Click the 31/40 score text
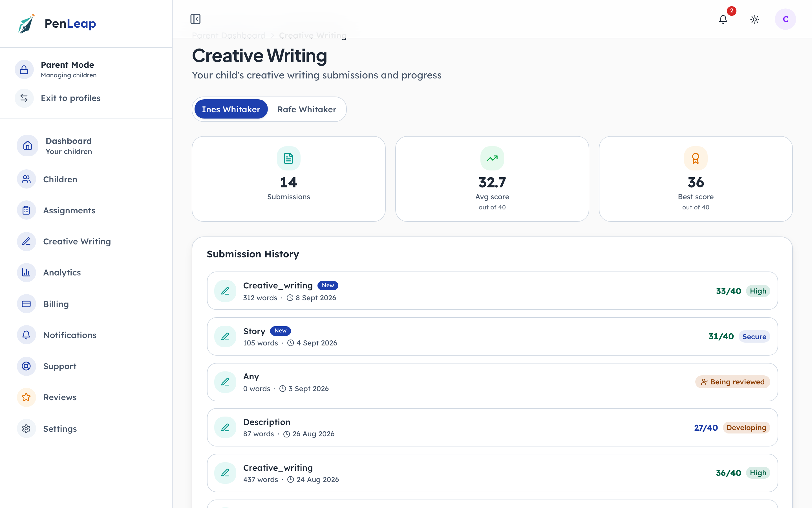Viewport: 812px width, 508px height. [x=721, y=337]
